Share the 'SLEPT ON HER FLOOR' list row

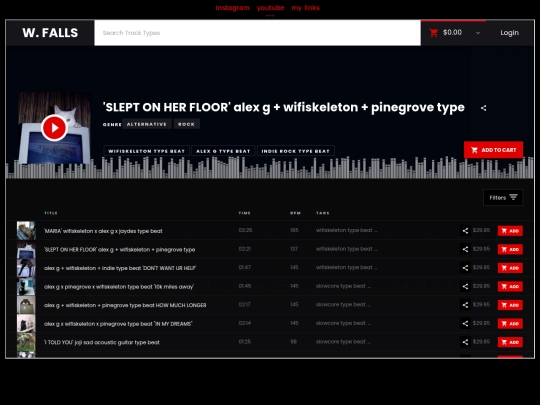point(465,249)
